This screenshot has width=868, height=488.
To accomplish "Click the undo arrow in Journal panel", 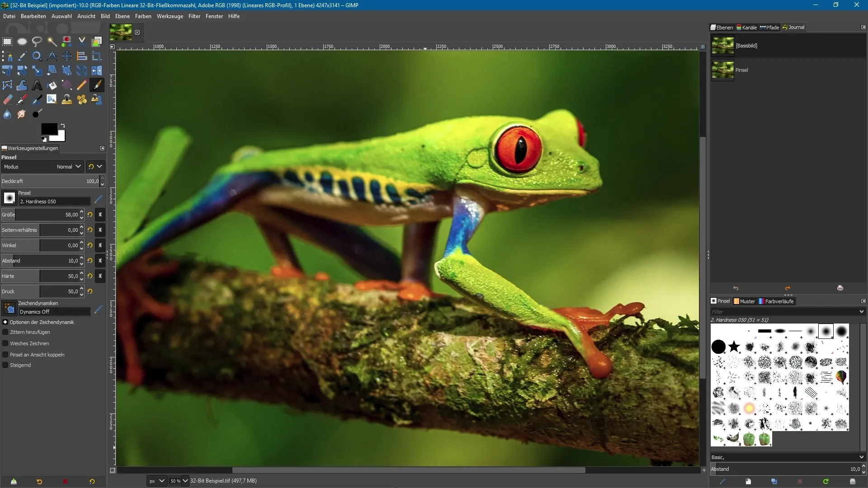I will coord(736,288).
